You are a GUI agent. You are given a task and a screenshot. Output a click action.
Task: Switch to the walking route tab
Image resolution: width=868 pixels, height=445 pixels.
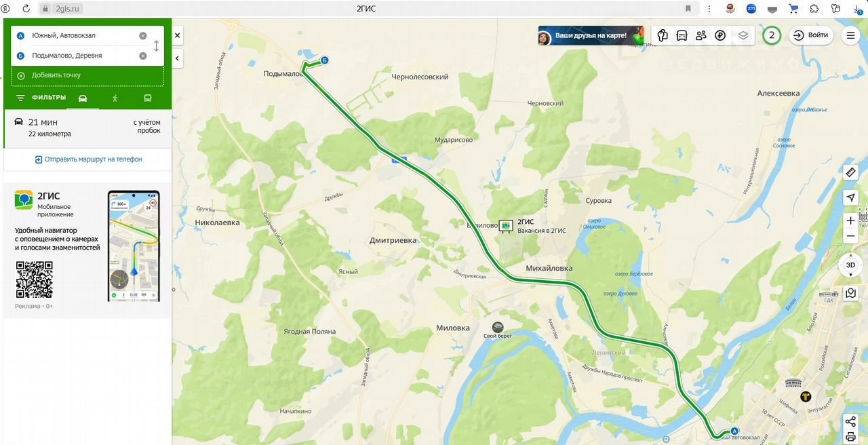point(115,98)
